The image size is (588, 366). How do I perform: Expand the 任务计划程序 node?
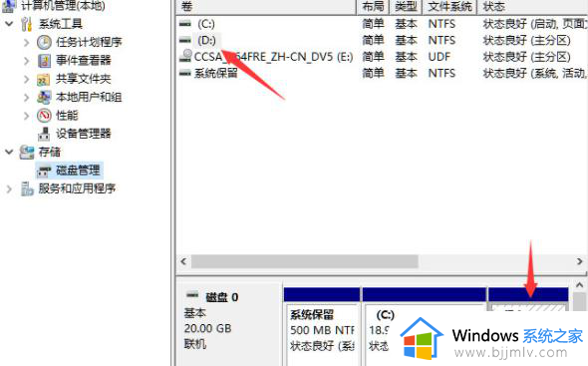pos(26,43)
